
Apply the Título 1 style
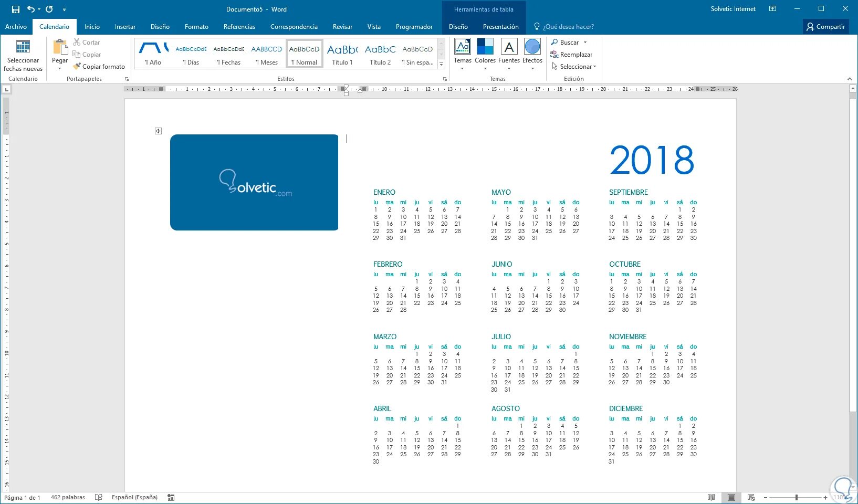[x=342, y=54]
